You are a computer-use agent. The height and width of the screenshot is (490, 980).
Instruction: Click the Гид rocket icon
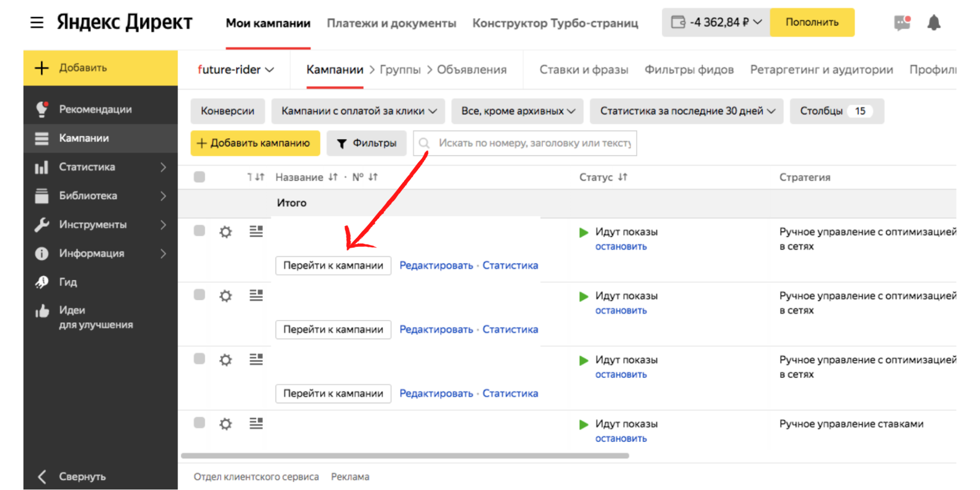(42, 282)
